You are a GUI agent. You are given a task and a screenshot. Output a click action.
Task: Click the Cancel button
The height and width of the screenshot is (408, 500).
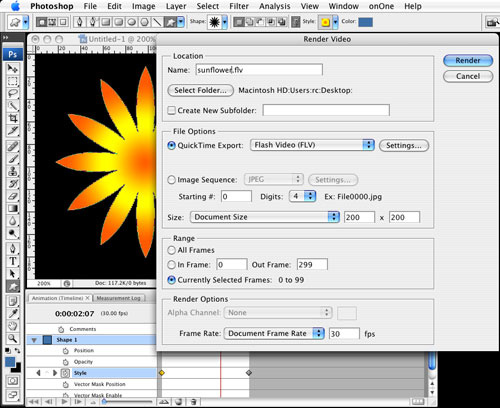468,76
